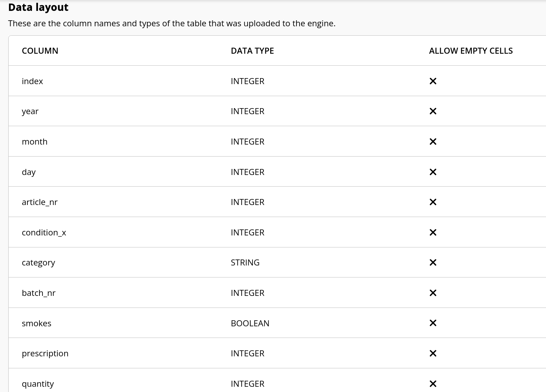Image resolution: width=546 pixels, height=392 pixels.
Task: Click the Data layout heading
Action: [x=38, y=7]
